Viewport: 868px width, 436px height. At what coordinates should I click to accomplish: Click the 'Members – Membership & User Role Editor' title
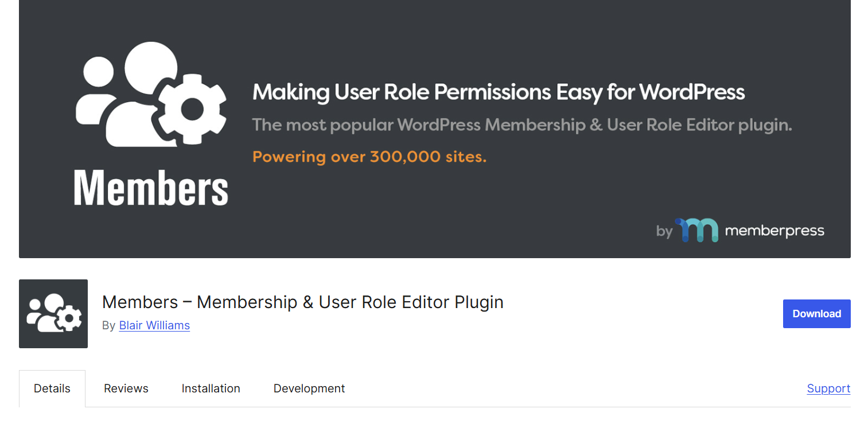[302, 302]
